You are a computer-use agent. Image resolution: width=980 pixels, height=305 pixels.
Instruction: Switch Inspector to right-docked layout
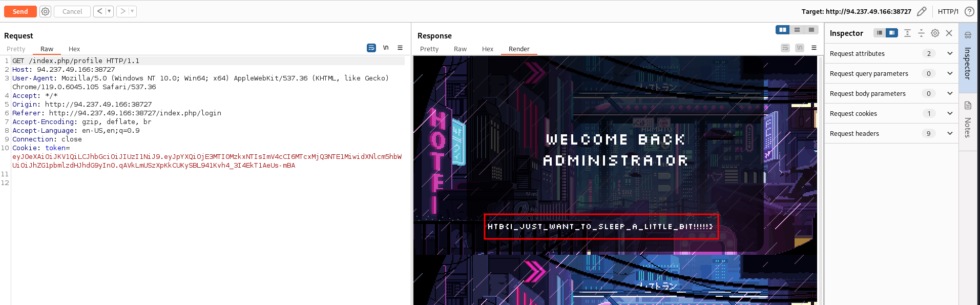click(x=892, y=33)
